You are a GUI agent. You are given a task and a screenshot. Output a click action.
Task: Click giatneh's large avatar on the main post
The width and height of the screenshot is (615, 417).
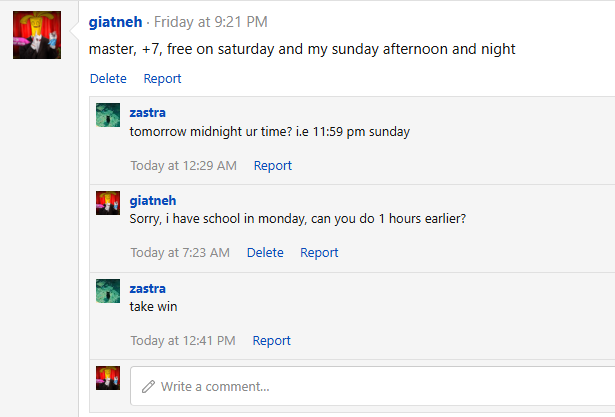38,35
